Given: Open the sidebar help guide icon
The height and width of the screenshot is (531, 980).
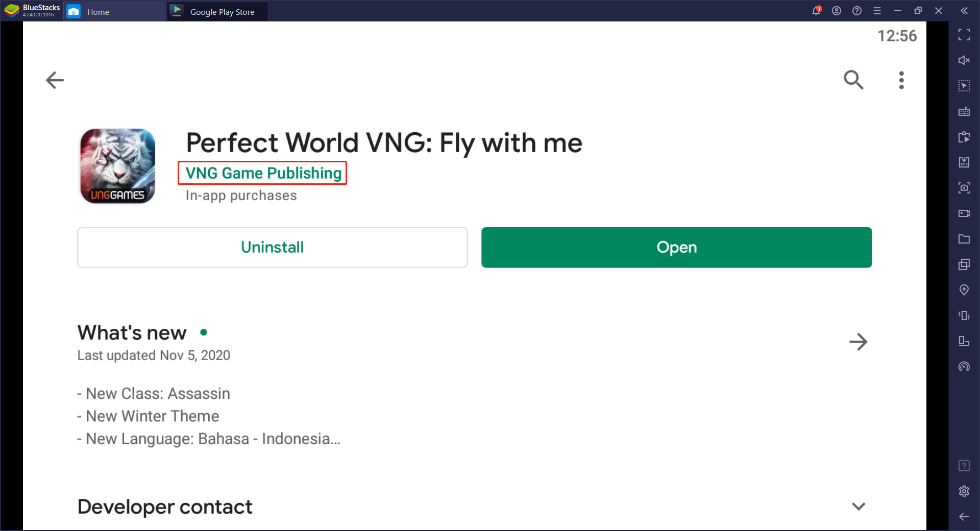Looking at the screenshot, I should tap(964, 466).
